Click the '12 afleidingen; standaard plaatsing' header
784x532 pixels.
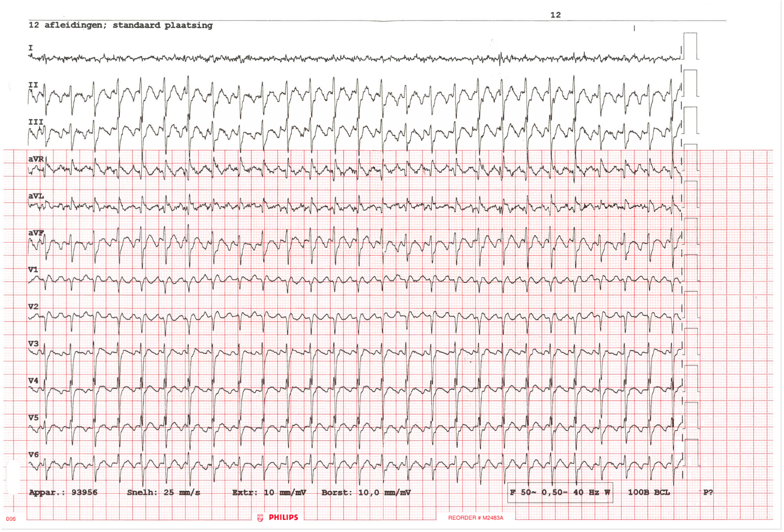click(x=121, y=25)
